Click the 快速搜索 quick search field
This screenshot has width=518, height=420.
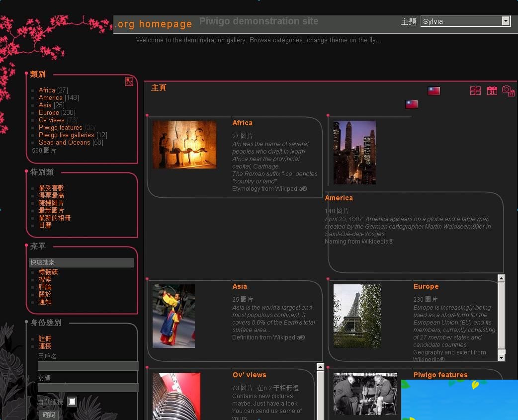pyautogui.click(x=82, y=263)
